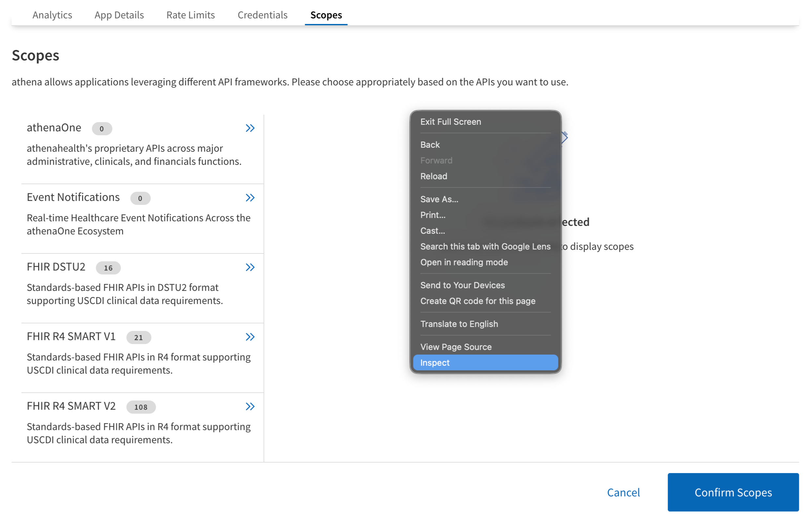Click the Cancel link

point(623,492)
